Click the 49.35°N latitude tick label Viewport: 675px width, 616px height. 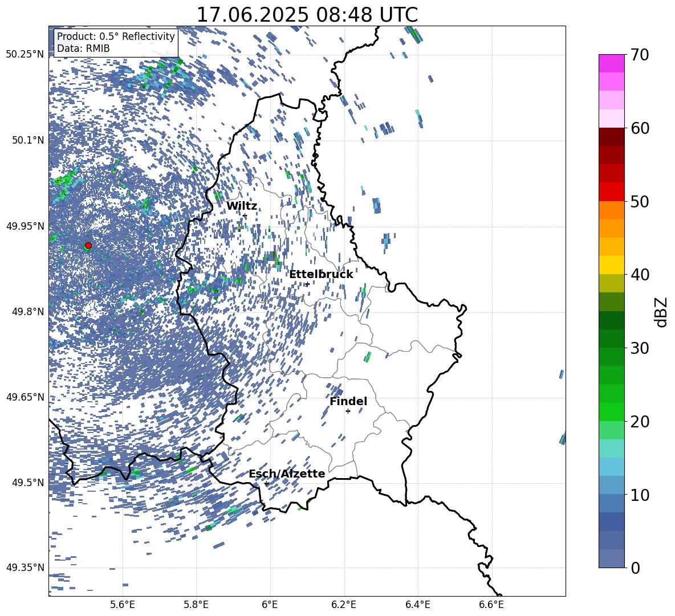25,568
